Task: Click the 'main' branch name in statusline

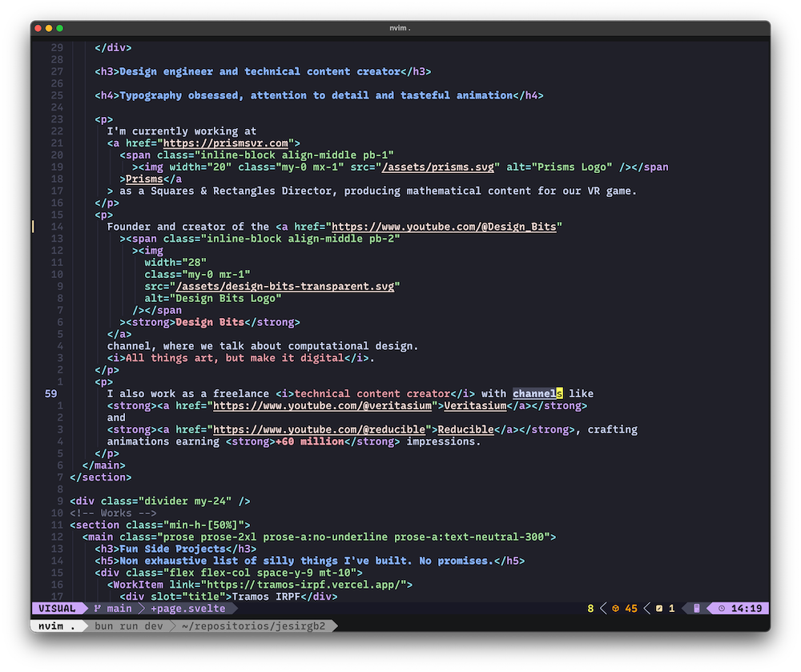Action: tap(119, 609)
